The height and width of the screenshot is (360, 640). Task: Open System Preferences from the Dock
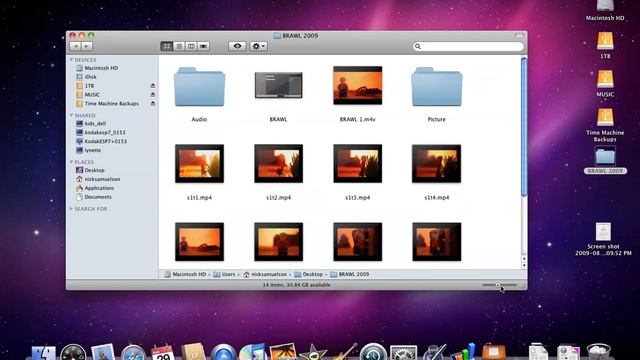tap(404, 353)
